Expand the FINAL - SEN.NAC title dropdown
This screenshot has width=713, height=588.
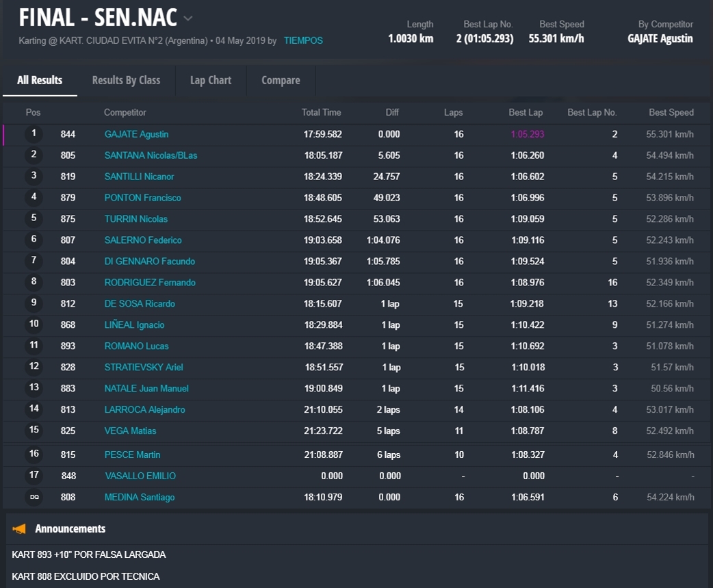click(188, 18)
